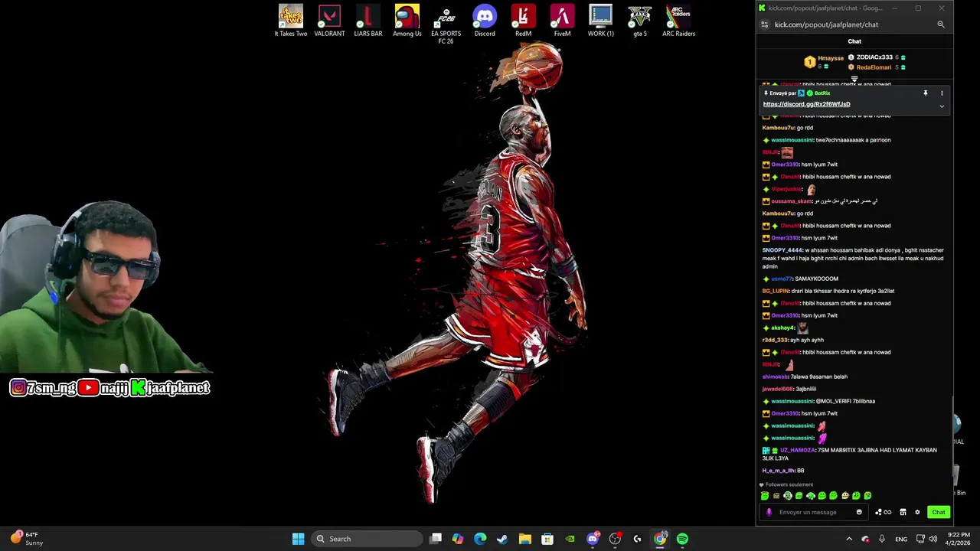Select the WORK (1) desktop icon
The width and height of the screenshot is (980, 551).
pyautogui.click(x=601, y=21)
